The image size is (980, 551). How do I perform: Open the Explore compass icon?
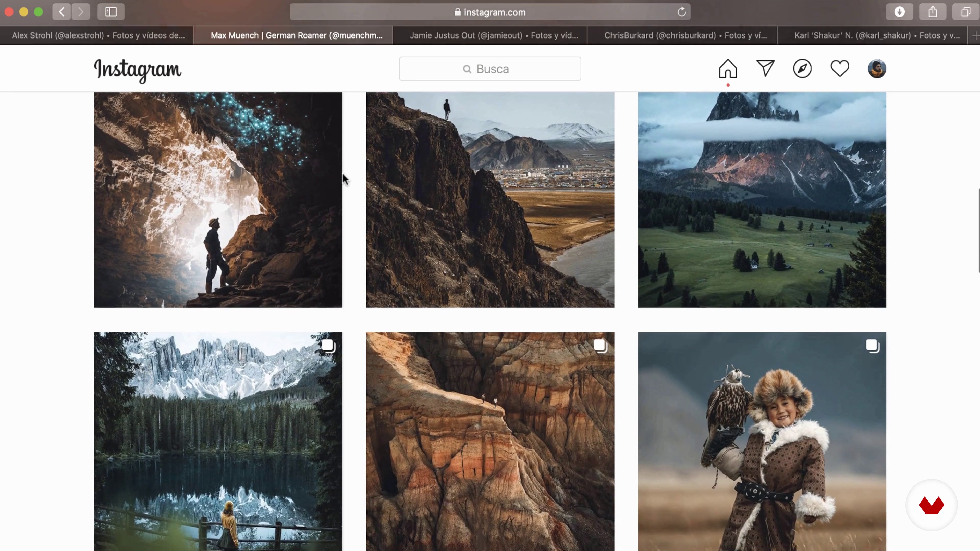[802, 69]
